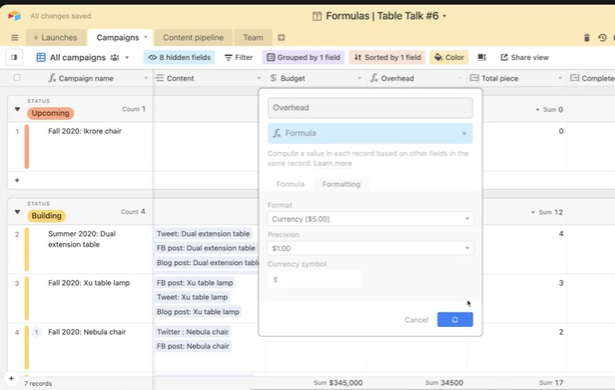Click the Building status pill
Screen dimensions: 615x390
pyautogui.click(x=46, y=216)
